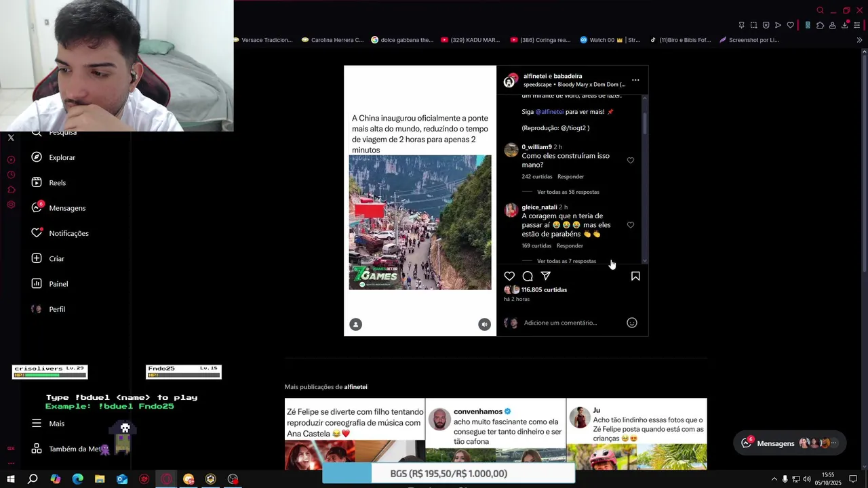This screenshot has height=488, width=868.
Task: Expand Ver todas as 58 respostas
Action: click(568, 192)
